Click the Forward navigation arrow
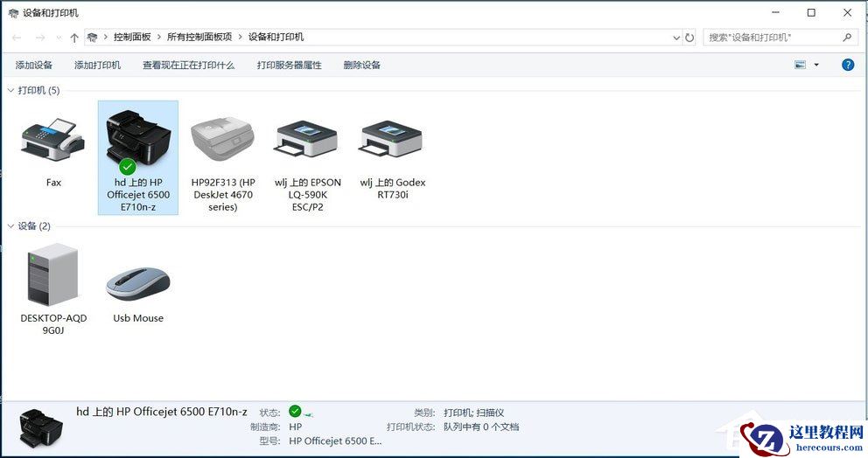Viewport: 868px width, 458px height. click(x=40, y=38)
